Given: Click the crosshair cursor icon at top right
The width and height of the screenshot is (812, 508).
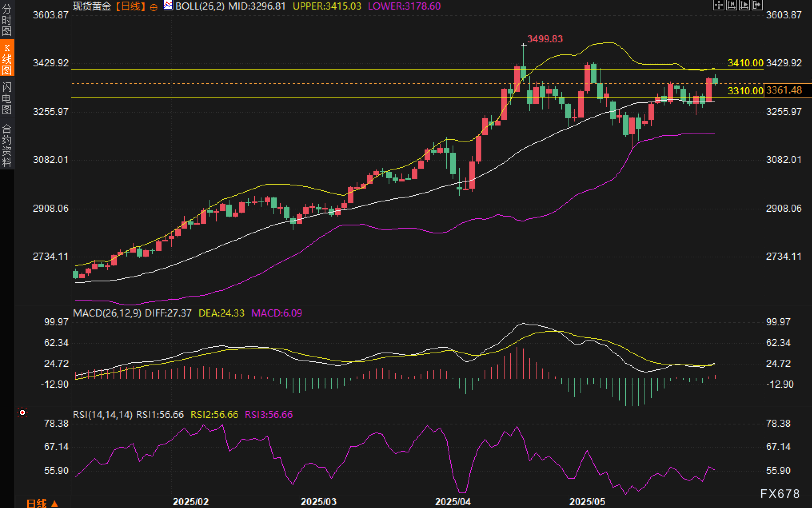Looking at the screenshot, I should (719, 5).
